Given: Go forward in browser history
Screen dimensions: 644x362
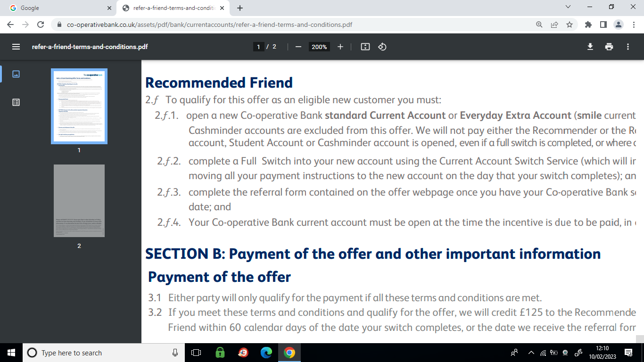Looking at the screenshot, I should coord(25,25).
